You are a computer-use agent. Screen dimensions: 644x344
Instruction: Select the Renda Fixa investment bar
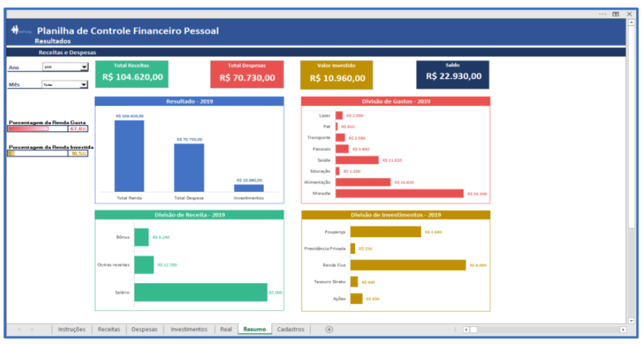tap(408, 265)
